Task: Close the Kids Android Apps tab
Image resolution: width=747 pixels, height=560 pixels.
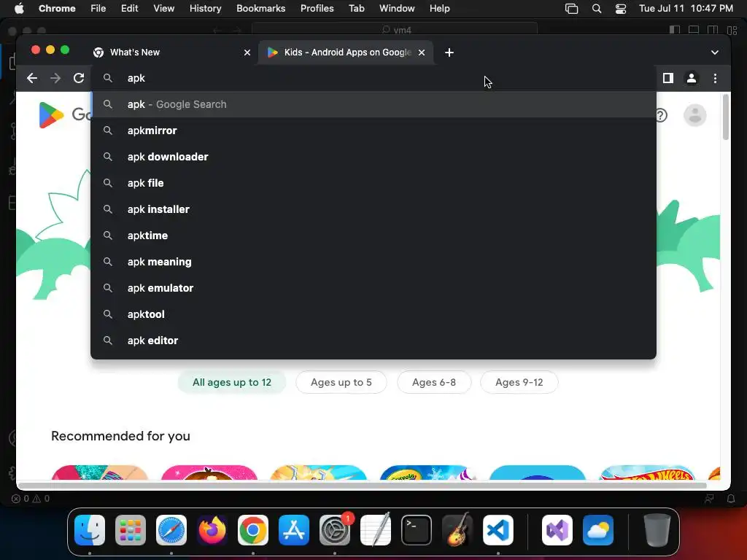Action: pos(422,52)
